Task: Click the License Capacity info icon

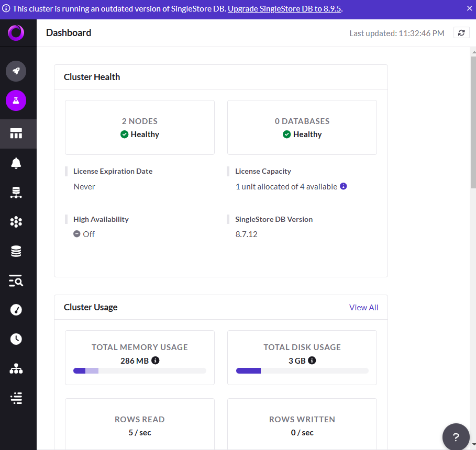Action: 344,186
